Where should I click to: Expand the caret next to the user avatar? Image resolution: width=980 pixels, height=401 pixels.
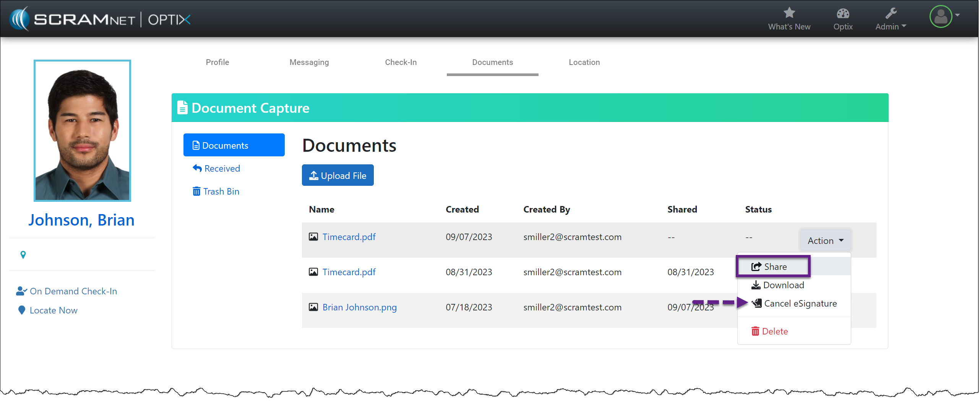click(x=957, y=15)
